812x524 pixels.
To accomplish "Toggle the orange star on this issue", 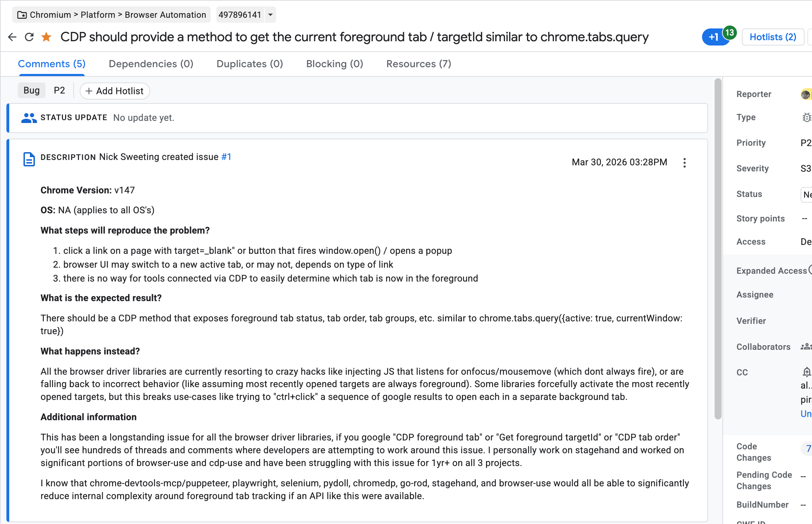I will [x=46, y=37].
